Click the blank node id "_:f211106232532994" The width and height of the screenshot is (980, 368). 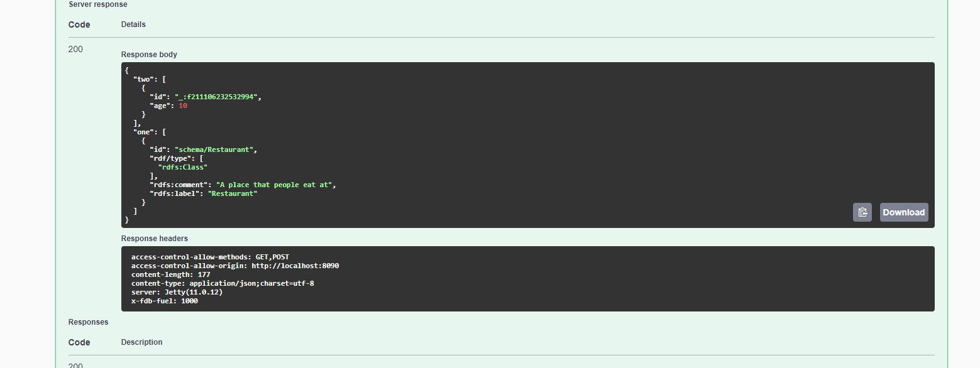(x=219, y=96)
